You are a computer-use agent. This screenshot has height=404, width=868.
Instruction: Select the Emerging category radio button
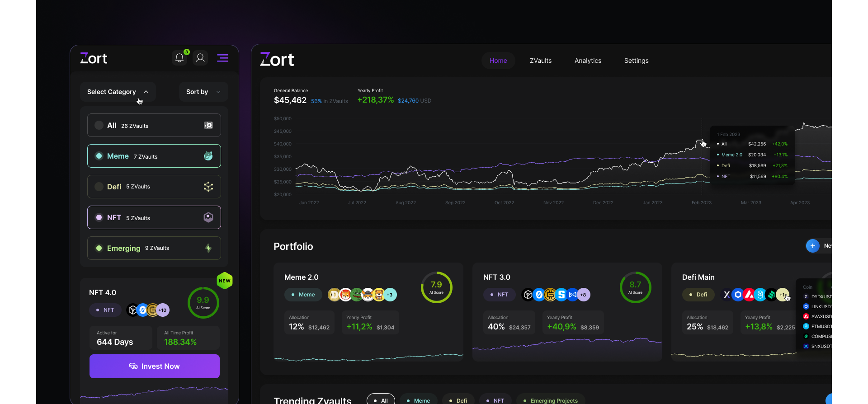pyautogui.click(x=99, y=248)
